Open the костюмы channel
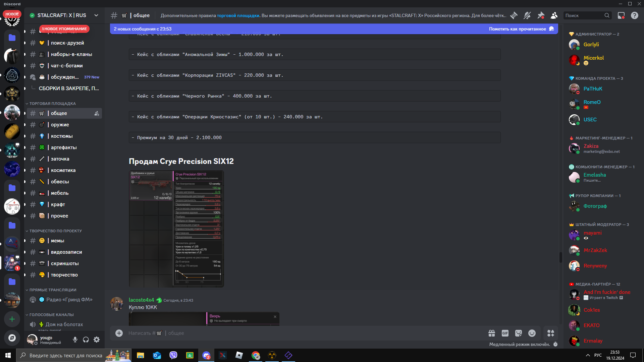This screenshot has width=644, height=362. (64, 136)
